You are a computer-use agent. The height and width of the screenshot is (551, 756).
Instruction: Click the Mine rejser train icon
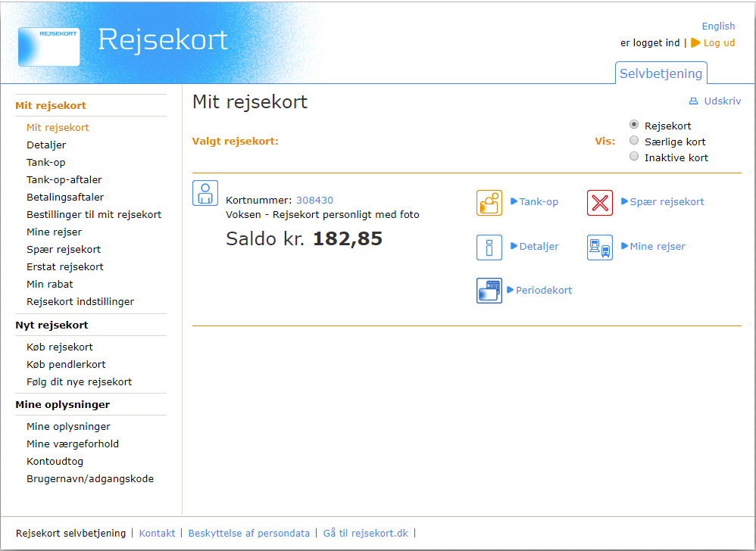pos(599,247)
